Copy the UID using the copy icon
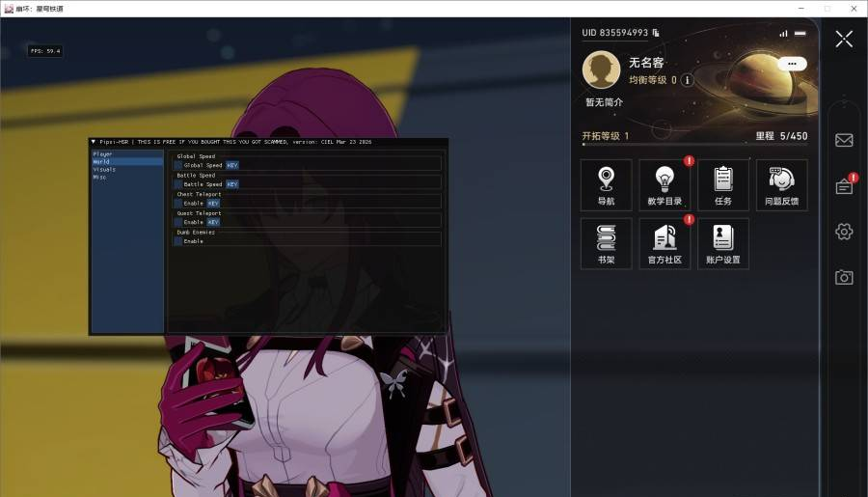Viewport: 868px width, 497px height. tap(656, 33)
